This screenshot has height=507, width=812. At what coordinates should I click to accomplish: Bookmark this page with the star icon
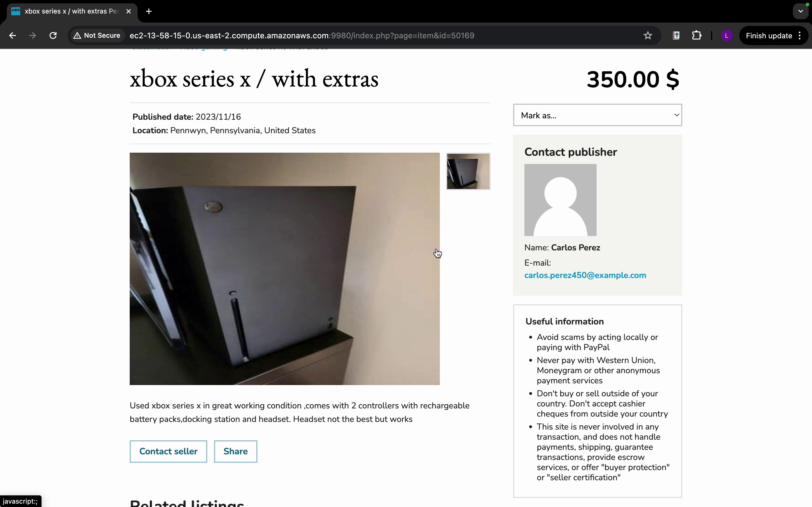648,35
